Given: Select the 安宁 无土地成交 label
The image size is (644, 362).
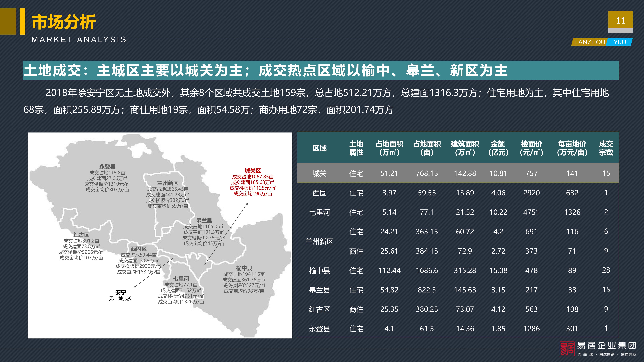Looking at the screenshot, I should tap(121, 295).
